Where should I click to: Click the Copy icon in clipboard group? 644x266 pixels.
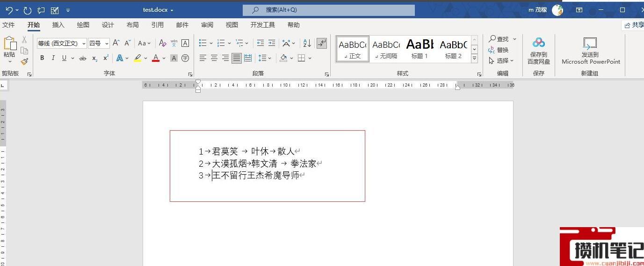click(24, 50)
